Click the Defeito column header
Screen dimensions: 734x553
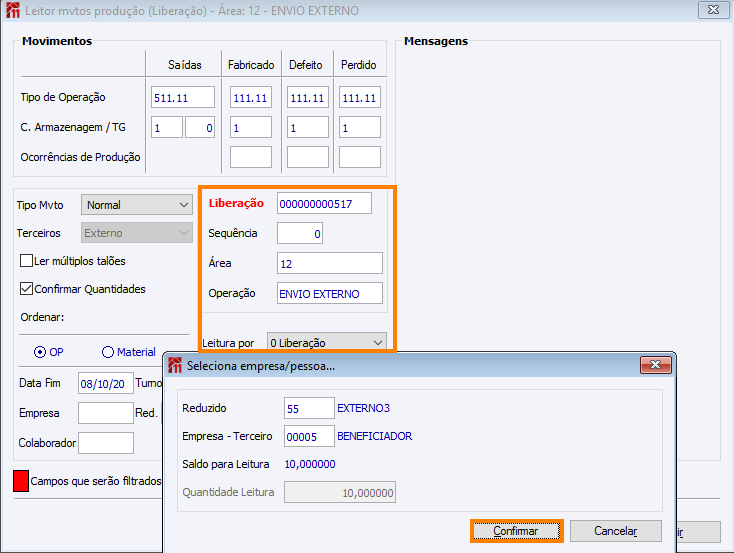tap(306, 65)
